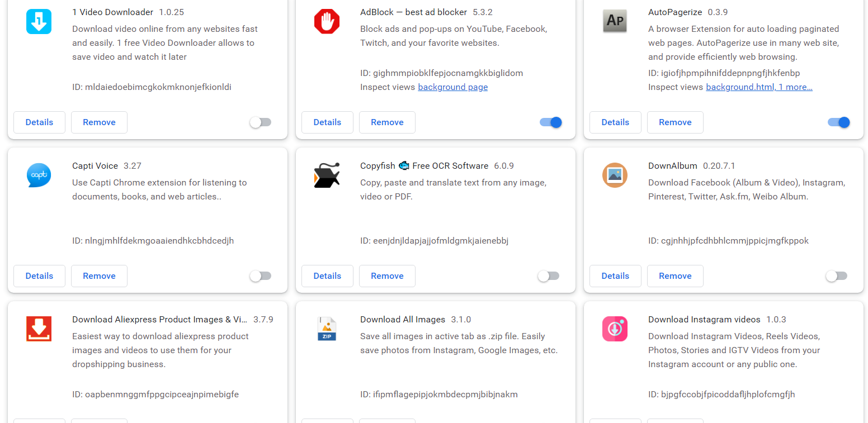The image size is (868, 423).
Task: Click Download Instagram videos version 1.0.3
Action: click(776, 319)
